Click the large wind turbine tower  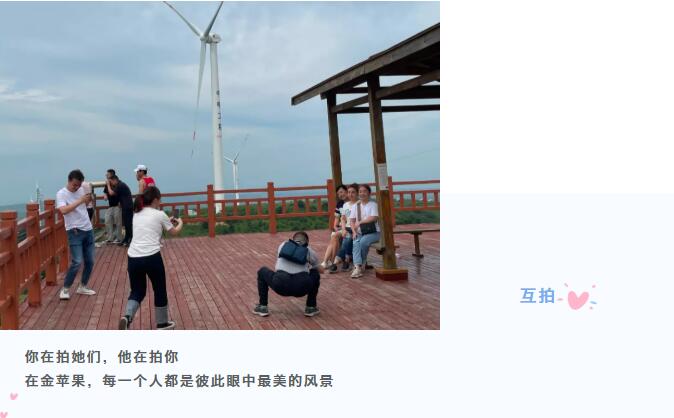coord(217,123)
